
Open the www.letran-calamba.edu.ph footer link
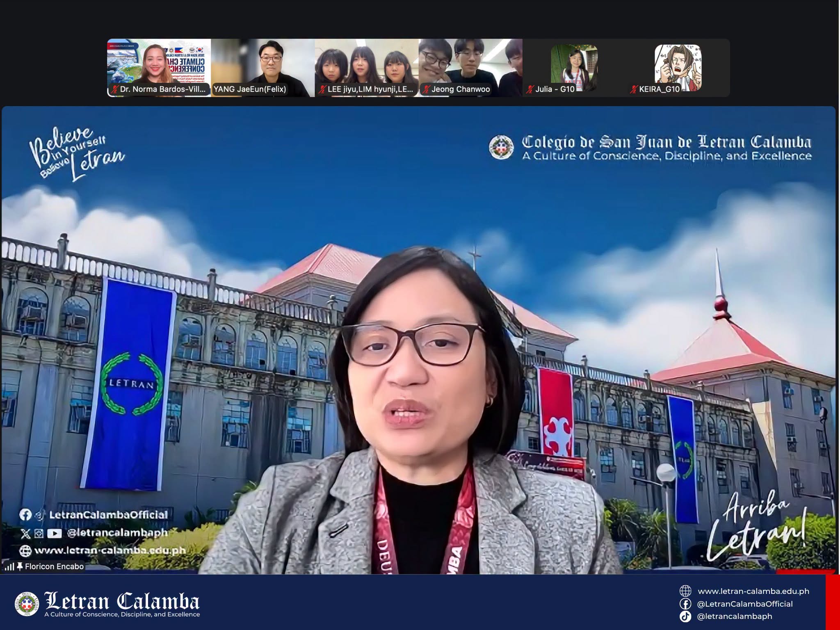pos(753,591)
